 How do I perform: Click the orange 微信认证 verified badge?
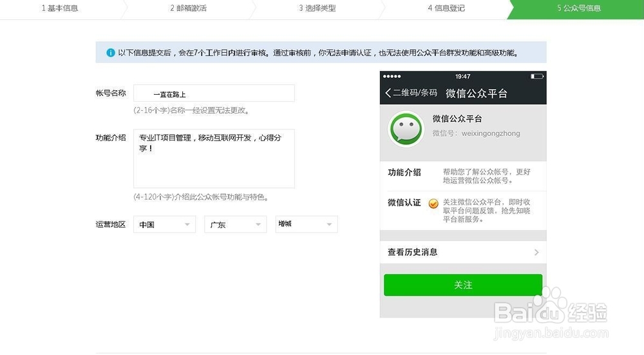pos(433,204)
